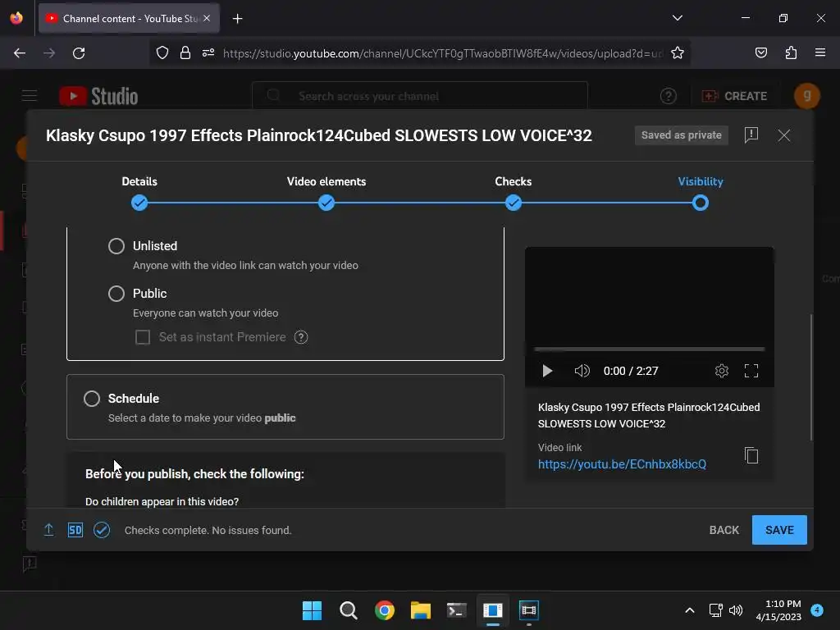Expand the list all tabs dropdown
This screenshot has width=840, height=630.
pyautogui.click(x=677, y=18)
